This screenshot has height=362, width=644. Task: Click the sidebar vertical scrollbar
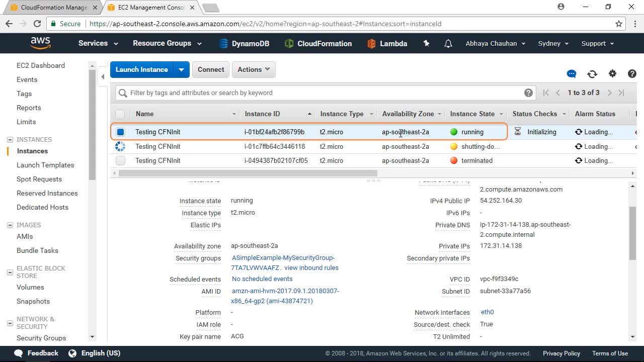tap(92, 125)
